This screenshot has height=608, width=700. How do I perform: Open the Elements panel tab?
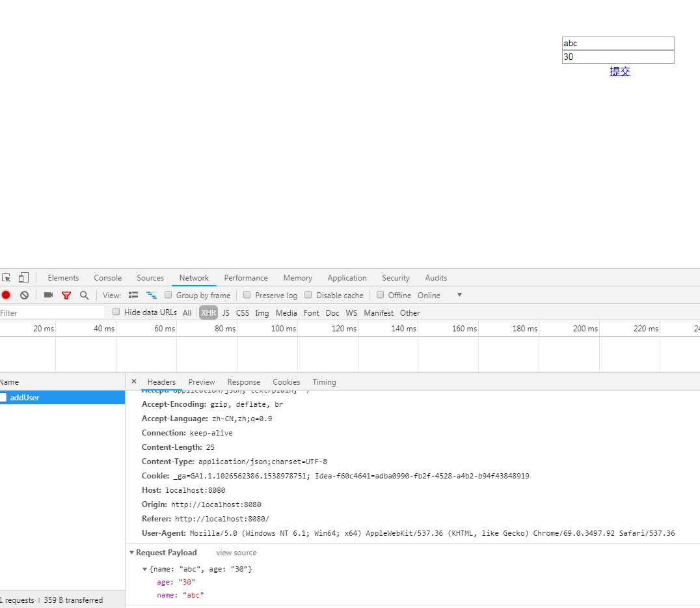coord(63,277)
